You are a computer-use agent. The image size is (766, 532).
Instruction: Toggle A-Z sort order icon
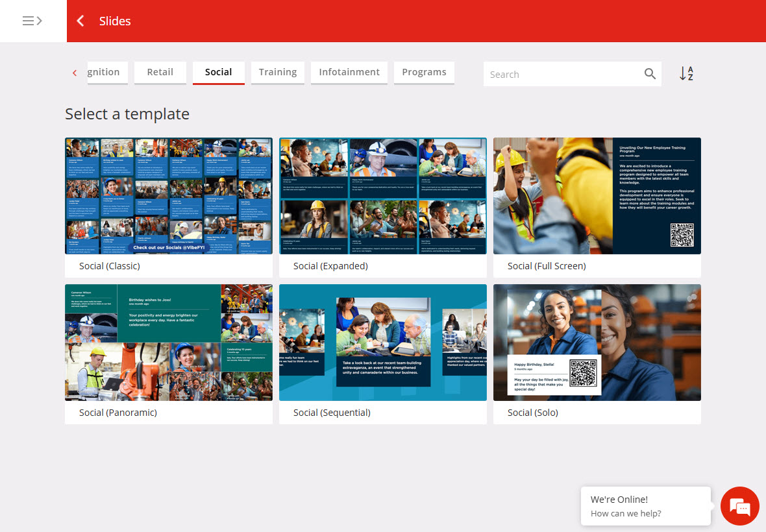coord(686,74)
